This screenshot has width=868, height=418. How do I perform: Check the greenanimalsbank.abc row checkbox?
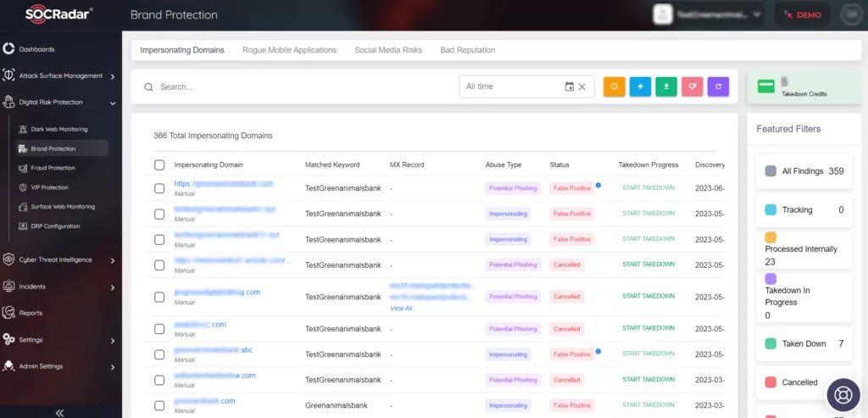coord(159,354)
